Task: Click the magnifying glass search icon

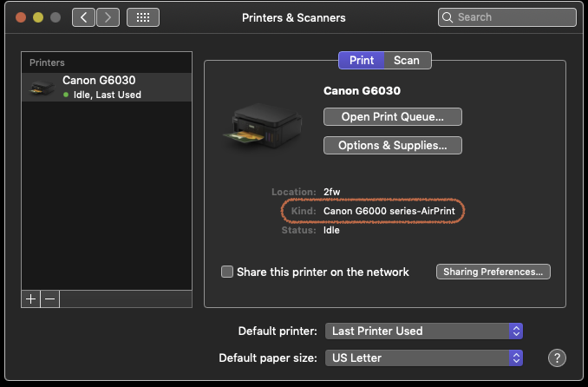Action: pos(448,17)
